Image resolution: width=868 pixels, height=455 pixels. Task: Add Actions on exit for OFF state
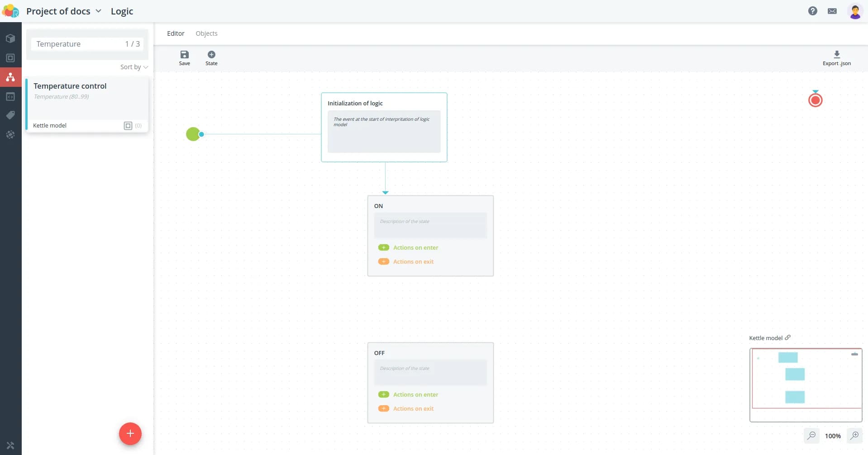pyautogui.click(x=383, y=409)
